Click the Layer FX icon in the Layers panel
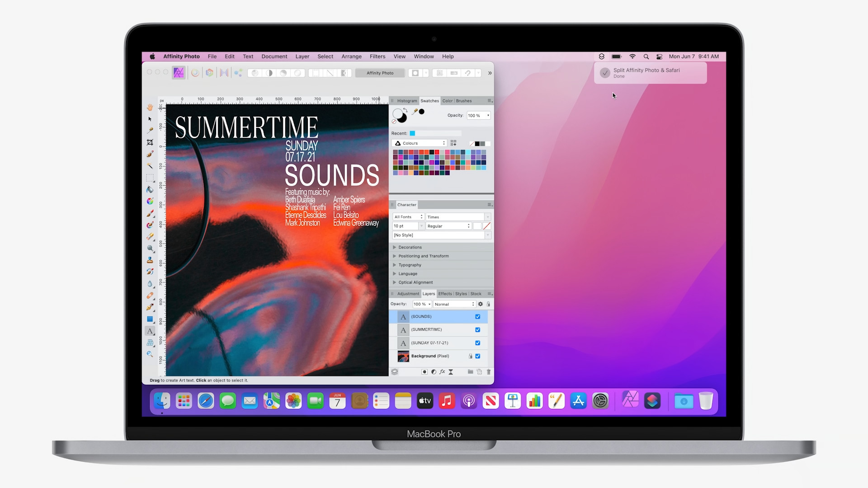The width and height of the screenshot is (868, 488). pyautogui.click(x=442, y=372)
